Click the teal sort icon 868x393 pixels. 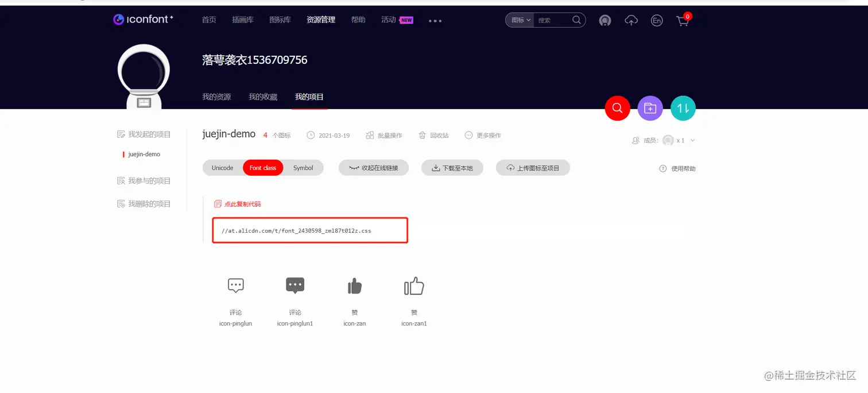click(683, 108)
